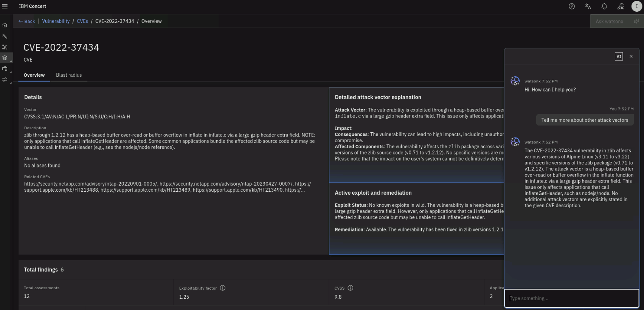
Task: Open the user profile avatar
Action: pyautogui.click(x=636, y=6)
